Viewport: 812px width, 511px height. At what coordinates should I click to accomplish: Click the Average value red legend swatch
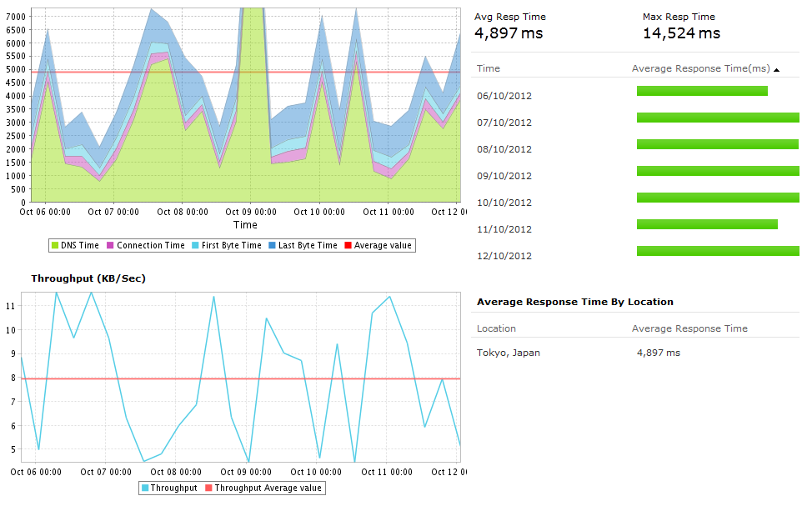pos(348,245)
